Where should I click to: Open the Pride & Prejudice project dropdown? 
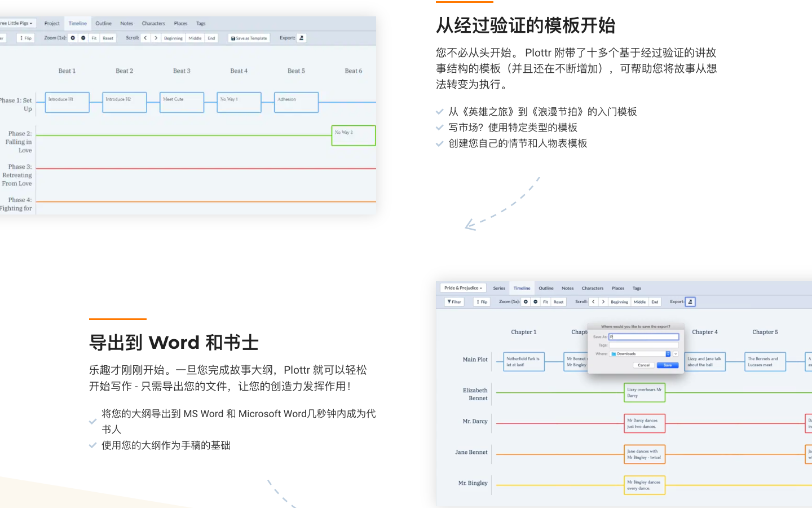point(463,288)
